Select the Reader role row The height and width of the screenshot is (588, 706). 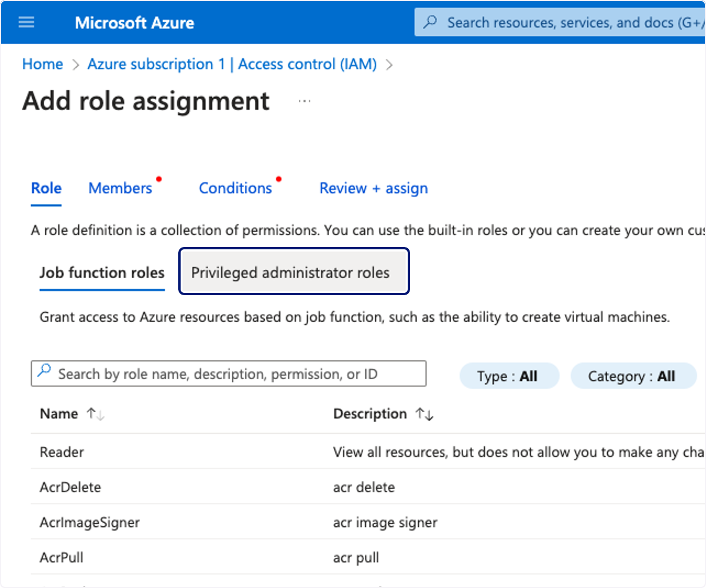(368, 452)
